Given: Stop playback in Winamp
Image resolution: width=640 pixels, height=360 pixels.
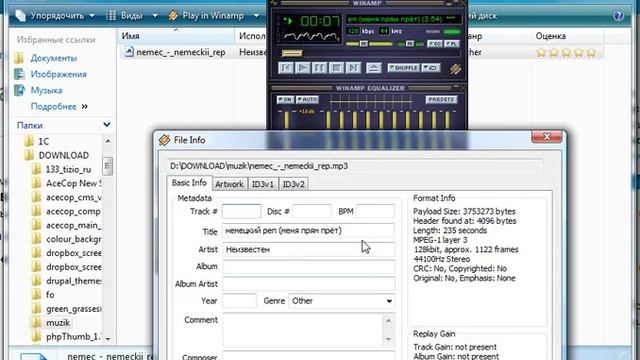Looking at the screenshot, I should coord(336,68).
